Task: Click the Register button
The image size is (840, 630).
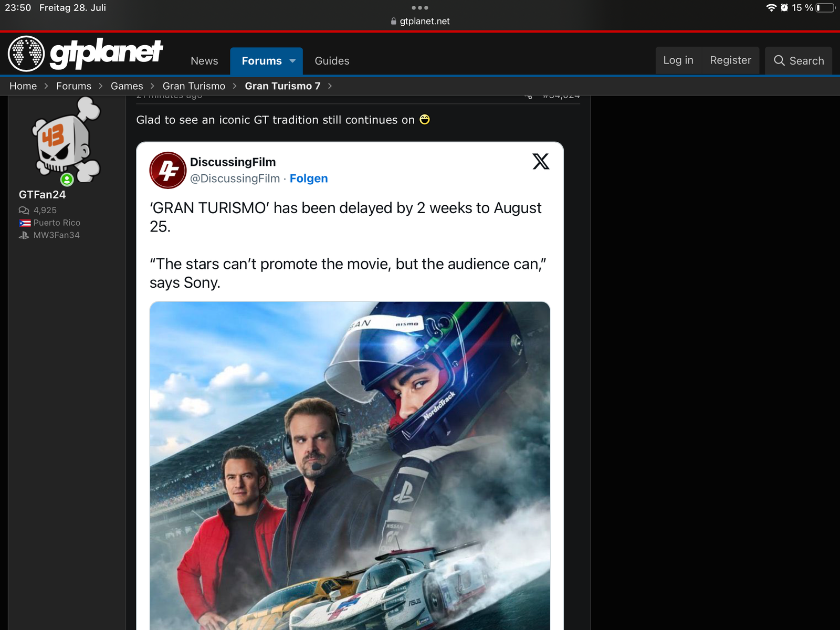Action: click(x=730, y=60)
